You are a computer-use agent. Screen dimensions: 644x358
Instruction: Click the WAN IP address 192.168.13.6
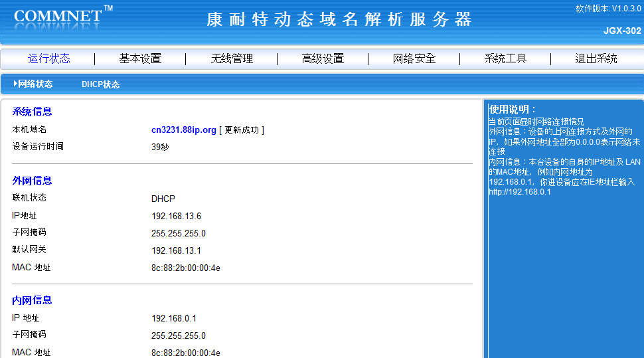coord(176,217)
